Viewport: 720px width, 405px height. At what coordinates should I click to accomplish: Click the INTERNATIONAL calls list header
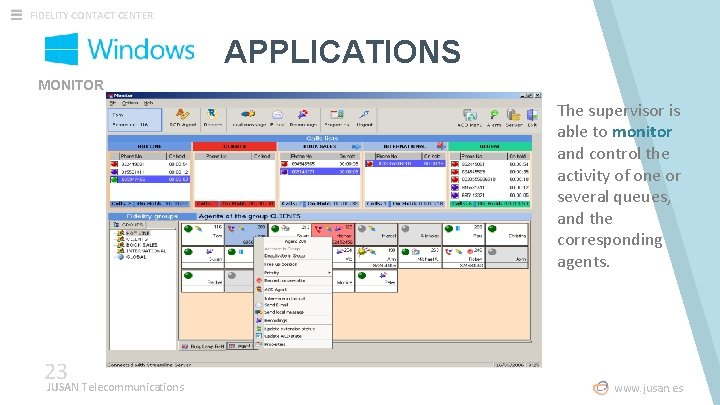coord(405,146)
